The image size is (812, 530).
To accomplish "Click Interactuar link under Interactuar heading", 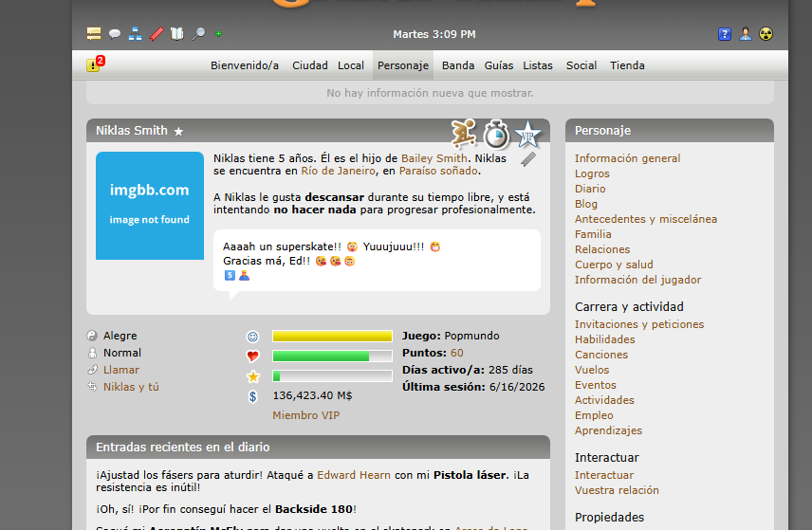I will point(604,475).
